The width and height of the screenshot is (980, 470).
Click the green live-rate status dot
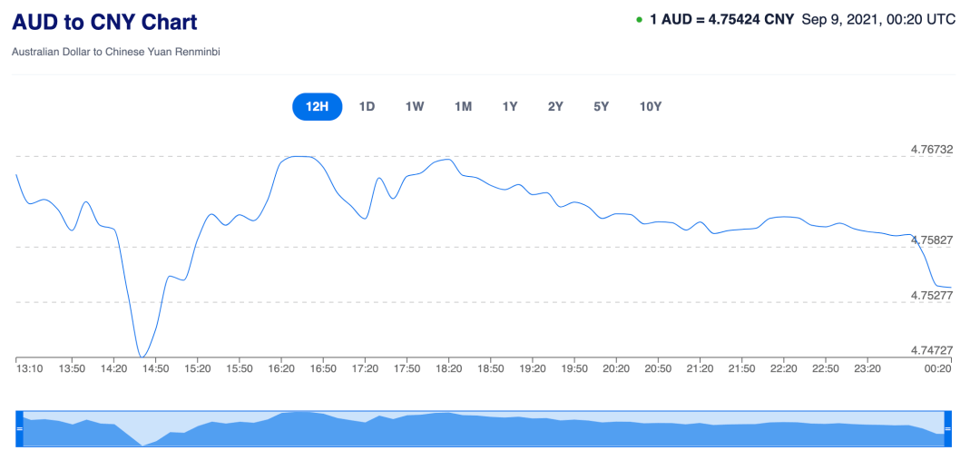(x=639, y=19)
